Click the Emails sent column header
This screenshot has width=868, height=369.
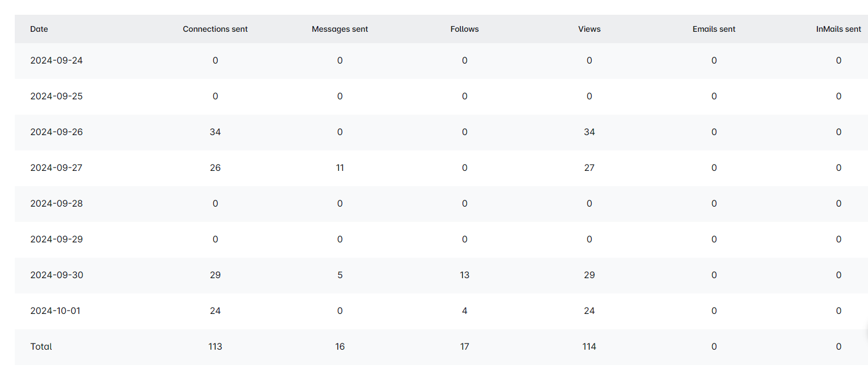point(714,29)
